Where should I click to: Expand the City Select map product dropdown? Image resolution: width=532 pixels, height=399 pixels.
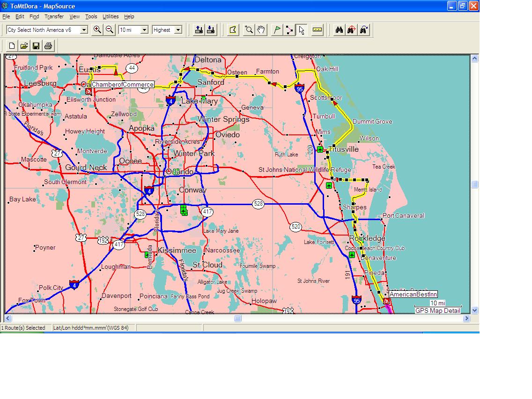[x=84, y=30]
